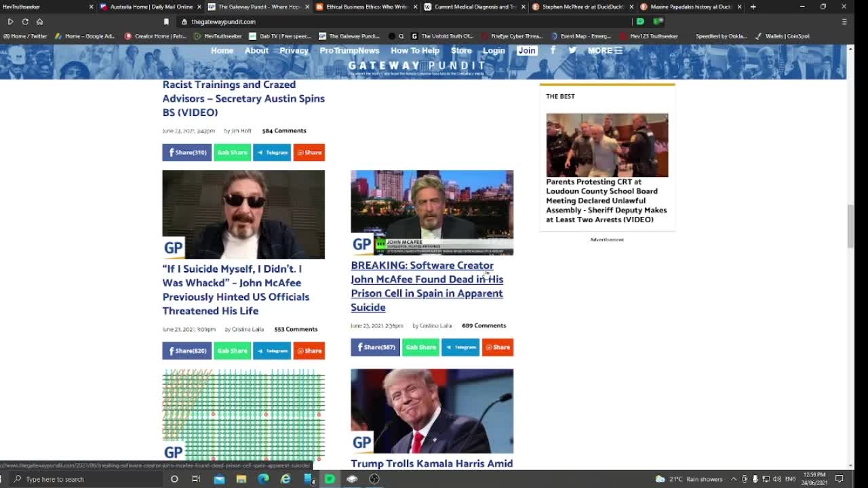This screenshot has height=488, width=868.
Task: Click the green chat extension icon beside the D icon
Action: (x=657, y=22)
